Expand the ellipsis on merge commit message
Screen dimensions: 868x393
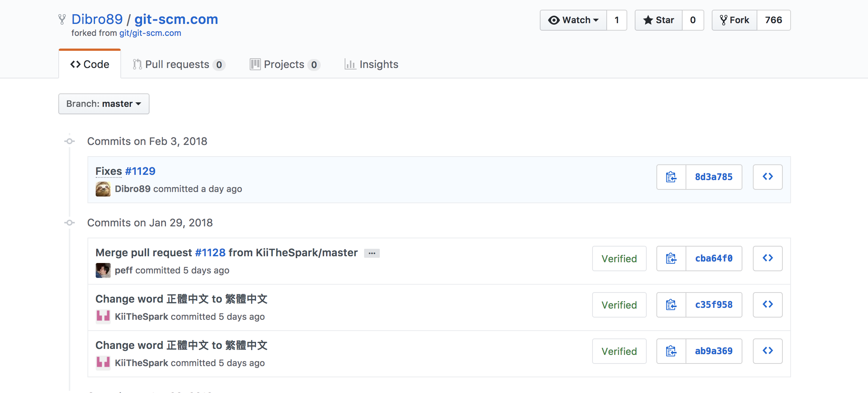point(372,253)
